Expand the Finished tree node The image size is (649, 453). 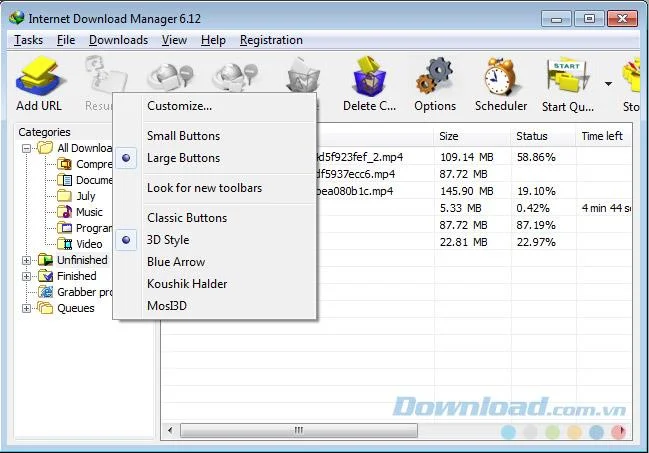pos(26,276)
